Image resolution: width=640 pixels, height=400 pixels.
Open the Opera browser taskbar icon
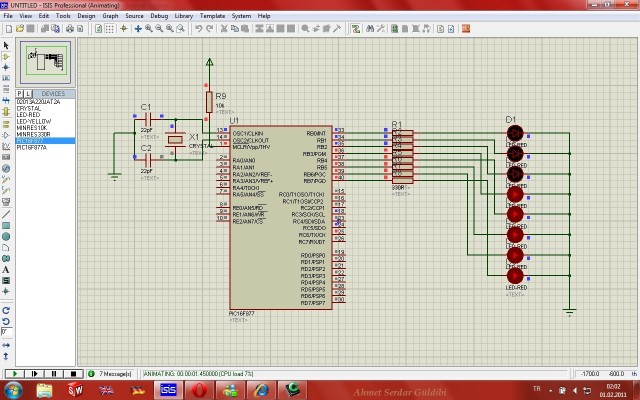199,390
